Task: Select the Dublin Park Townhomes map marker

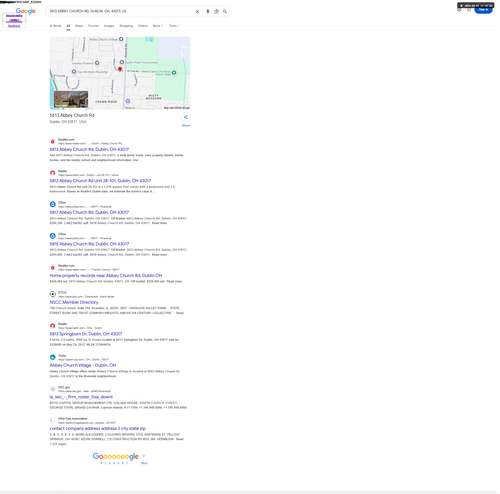Action: (x=122, y=62)
